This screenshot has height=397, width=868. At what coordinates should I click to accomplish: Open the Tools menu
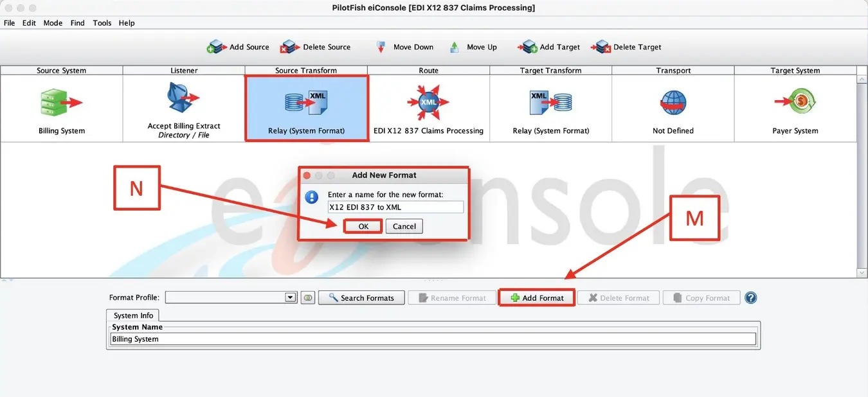[102, 22]
